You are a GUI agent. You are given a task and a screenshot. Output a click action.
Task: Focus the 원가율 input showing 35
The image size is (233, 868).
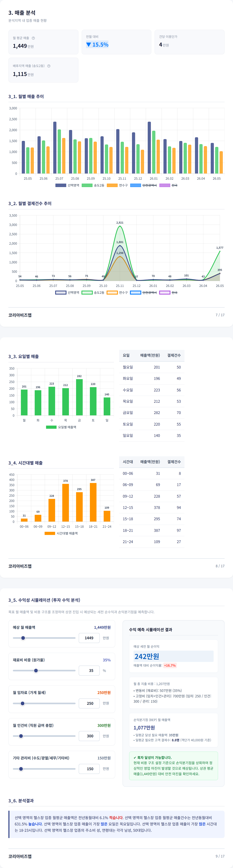point(89,671)
